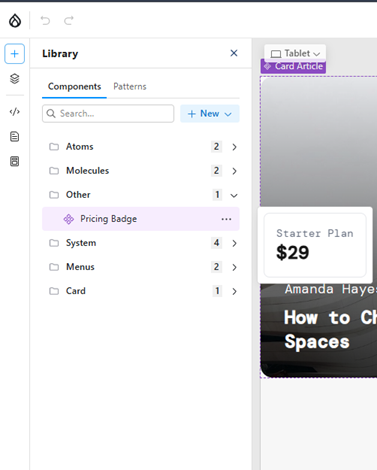377x470 pixels.
Task: Open the New dropdown button
Action: (210, 114)
